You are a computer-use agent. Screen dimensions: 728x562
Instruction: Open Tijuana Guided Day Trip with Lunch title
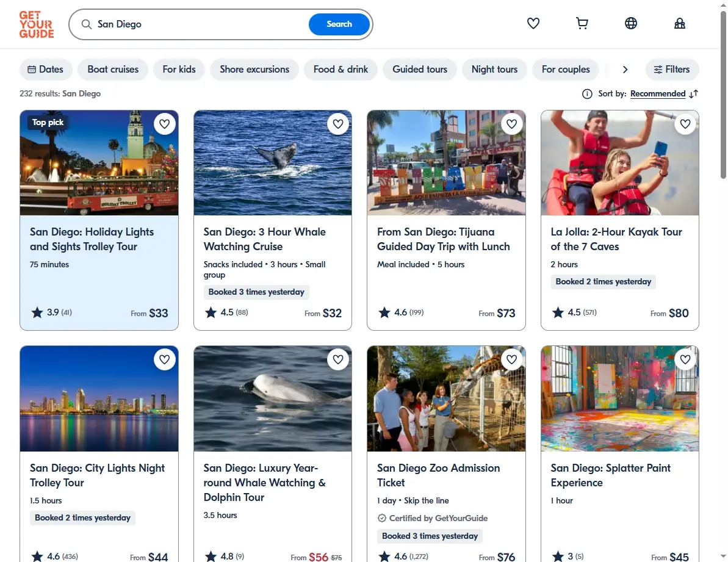pos(444,239)
